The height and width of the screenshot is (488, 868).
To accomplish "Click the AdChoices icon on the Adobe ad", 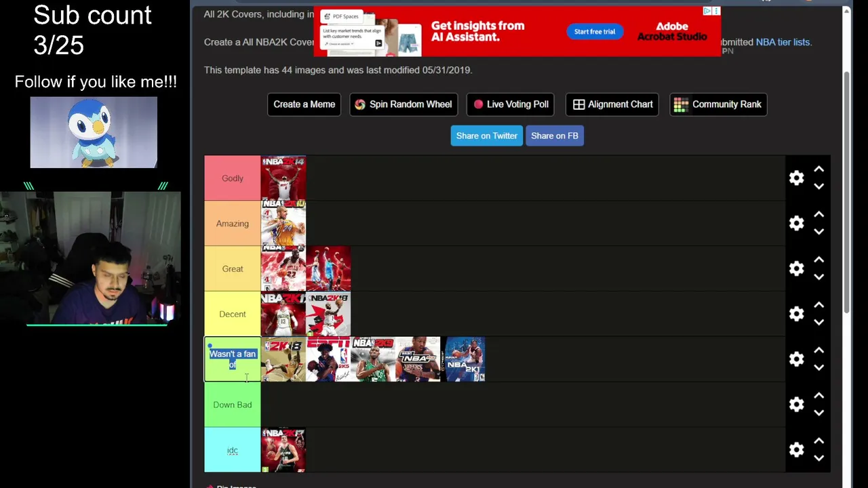I will (707, 11).
